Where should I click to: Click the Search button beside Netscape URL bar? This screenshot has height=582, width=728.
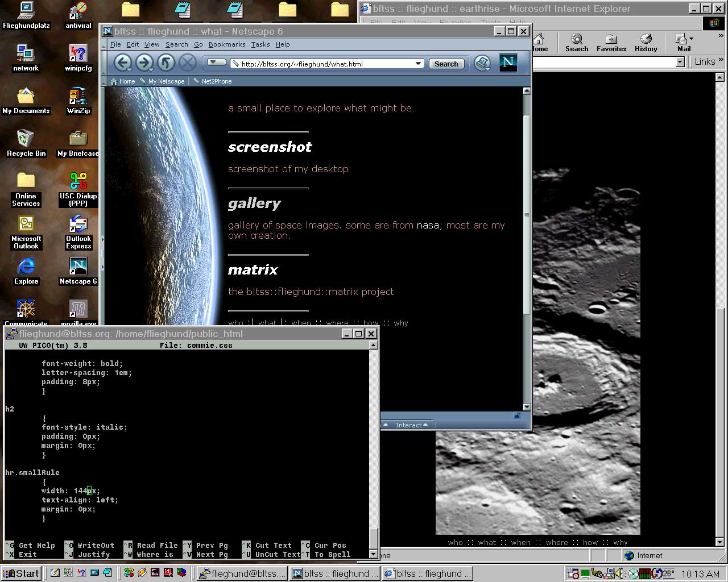(x=446, y=64)
